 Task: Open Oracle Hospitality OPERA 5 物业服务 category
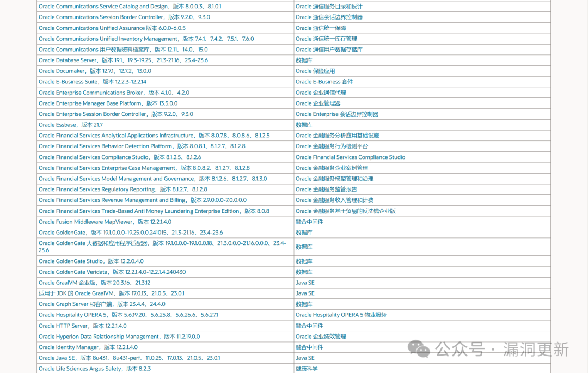tap(341, 315)
